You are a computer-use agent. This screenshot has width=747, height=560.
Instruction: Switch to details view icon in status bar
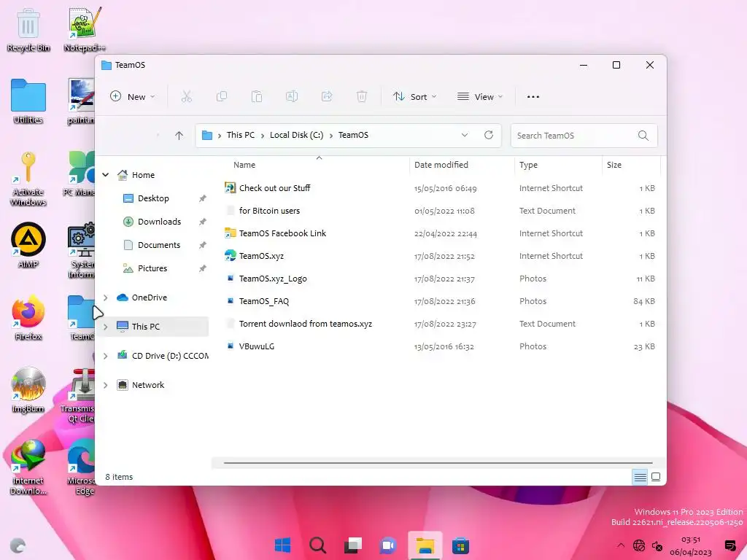[640, 477]
